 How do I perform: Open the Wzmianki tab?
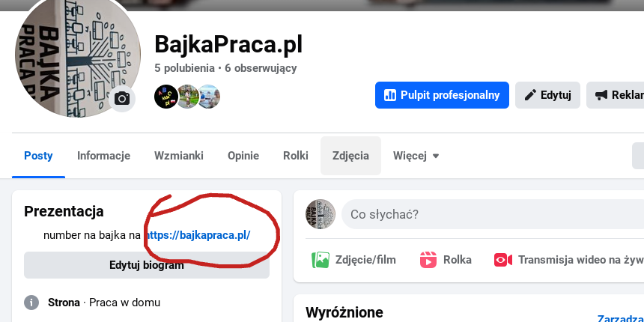[179, 156]
